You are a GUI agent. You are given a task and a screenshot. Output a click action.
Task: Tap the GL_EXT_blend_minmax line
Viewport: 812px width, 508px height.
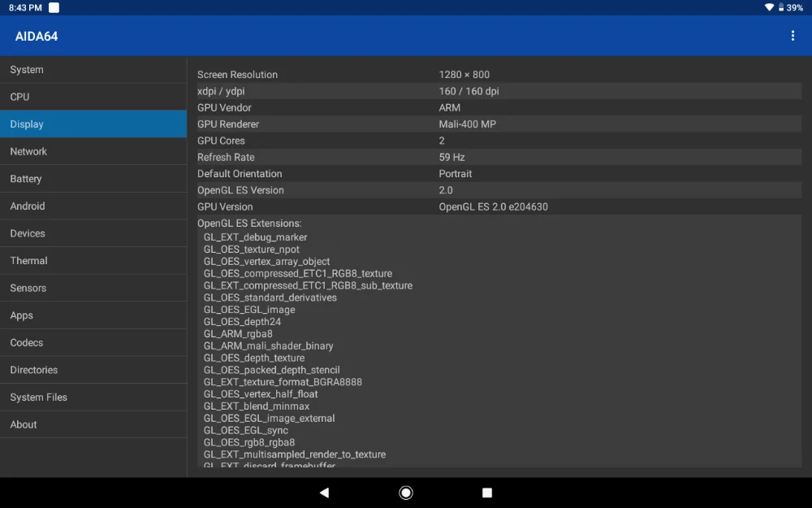[257, 406]
